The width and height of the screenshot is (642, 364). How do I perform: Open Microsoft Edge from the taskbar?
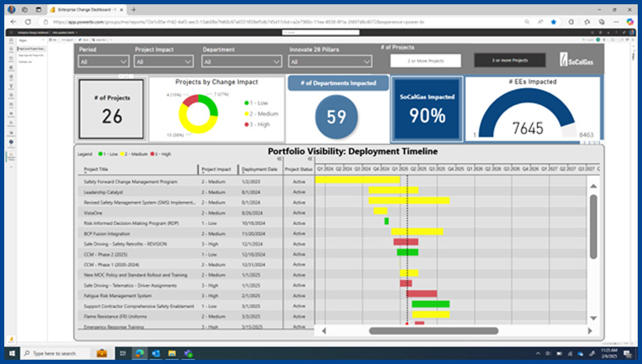(140, 353)
